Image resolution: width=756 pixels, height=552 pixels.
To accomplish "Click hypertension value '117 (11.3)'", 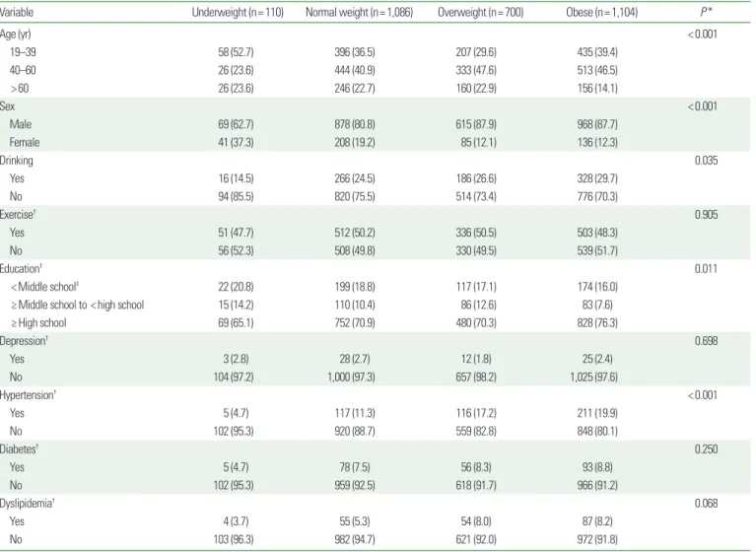I will pos(355,413).
